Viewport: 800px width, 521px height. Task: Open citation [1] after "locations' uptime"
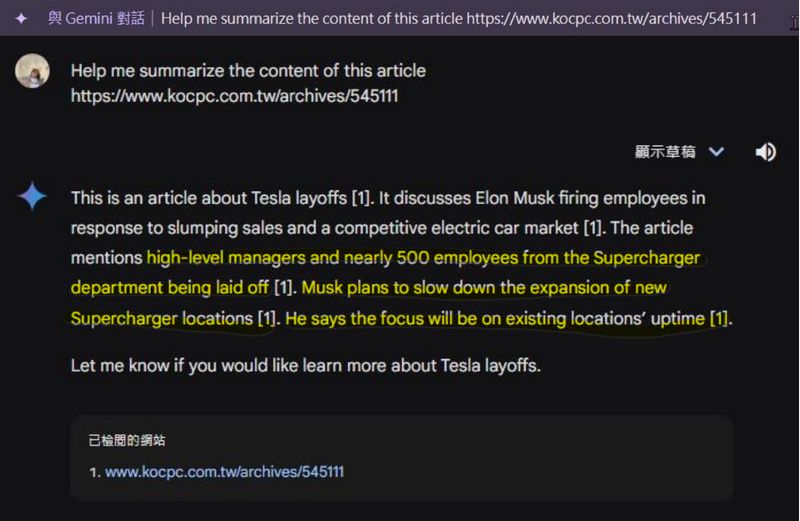tap(720, 318)
